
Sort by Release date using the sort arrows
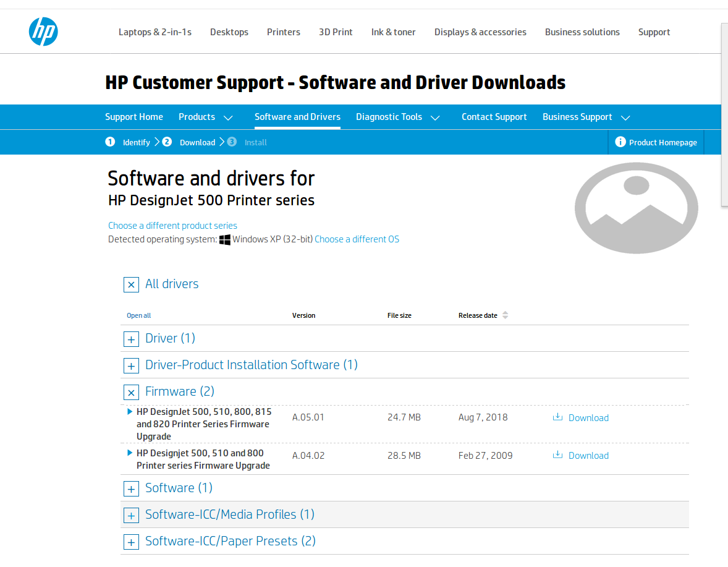click(x=505, y=315)
